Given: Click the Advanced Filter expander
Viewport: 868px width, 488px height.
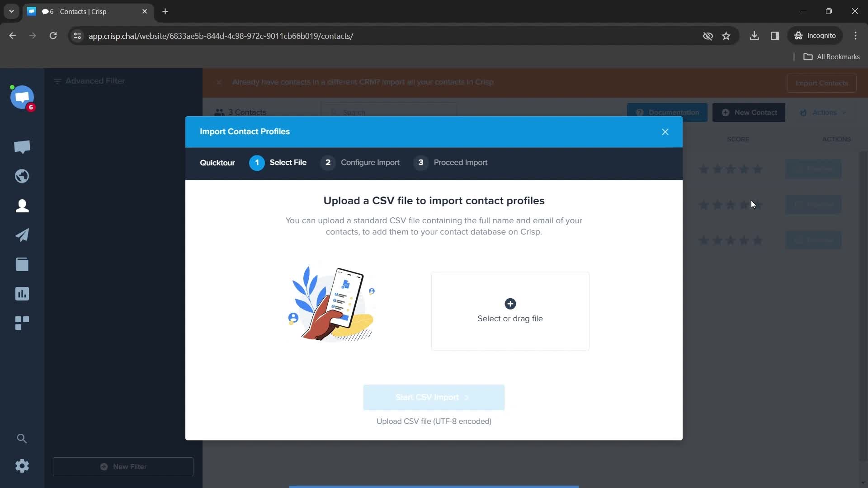Looking at the screenshot, I should tap(90, 80).
